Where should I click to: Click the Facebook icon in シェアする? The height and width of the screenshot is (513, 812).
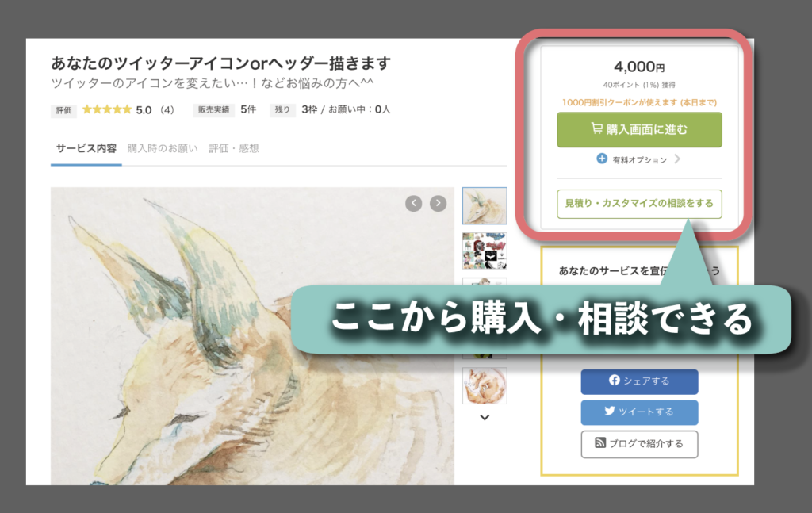coord(615,381)
